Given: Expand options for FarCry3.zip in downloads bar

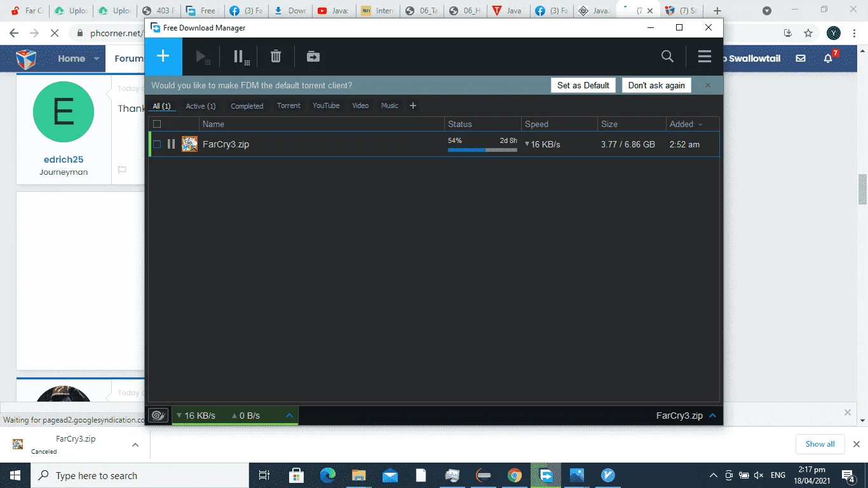Looking at the screenshot, I should (x=135, y=445).
